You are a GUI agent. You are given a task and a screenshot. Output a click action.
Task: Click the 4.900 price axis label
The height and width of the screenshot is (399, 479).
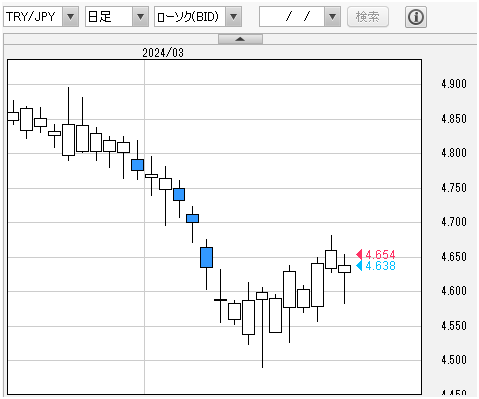[x=454, y=84]
